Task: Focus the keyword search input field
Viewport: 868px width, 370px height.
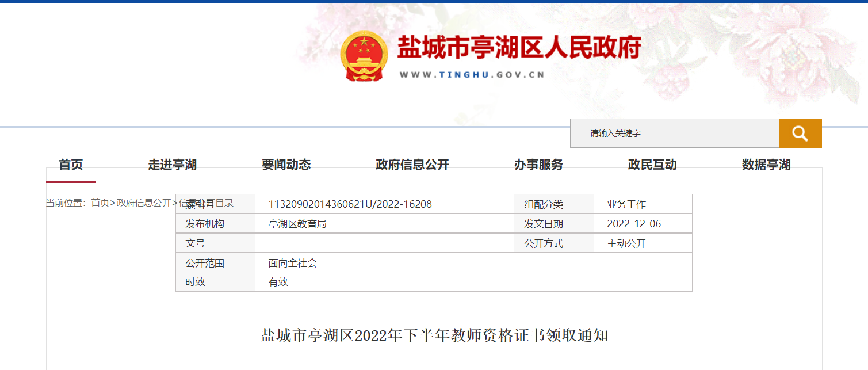Action: [674, 133]
